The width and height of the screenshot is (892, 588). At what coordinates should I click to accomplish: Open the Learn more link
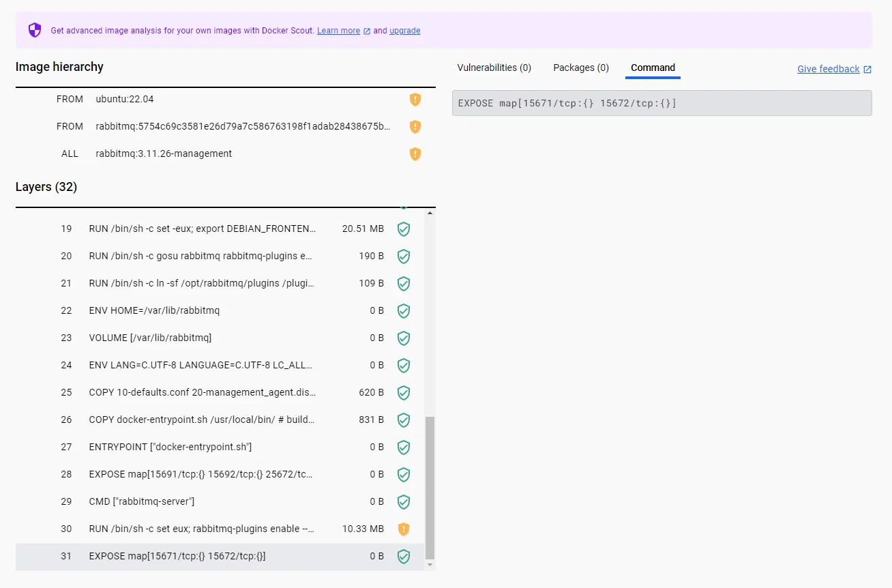(x=338, y=30)
